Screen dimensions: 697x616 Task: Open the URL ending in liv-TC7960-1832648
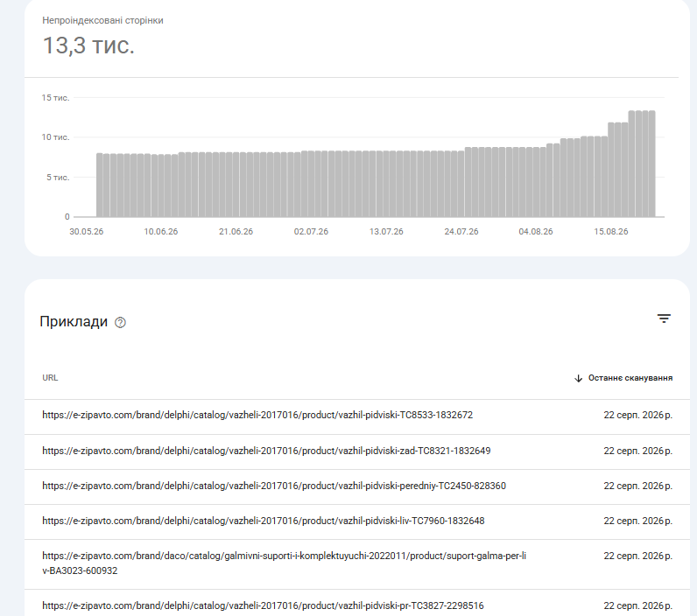click(x=264, y=521)
